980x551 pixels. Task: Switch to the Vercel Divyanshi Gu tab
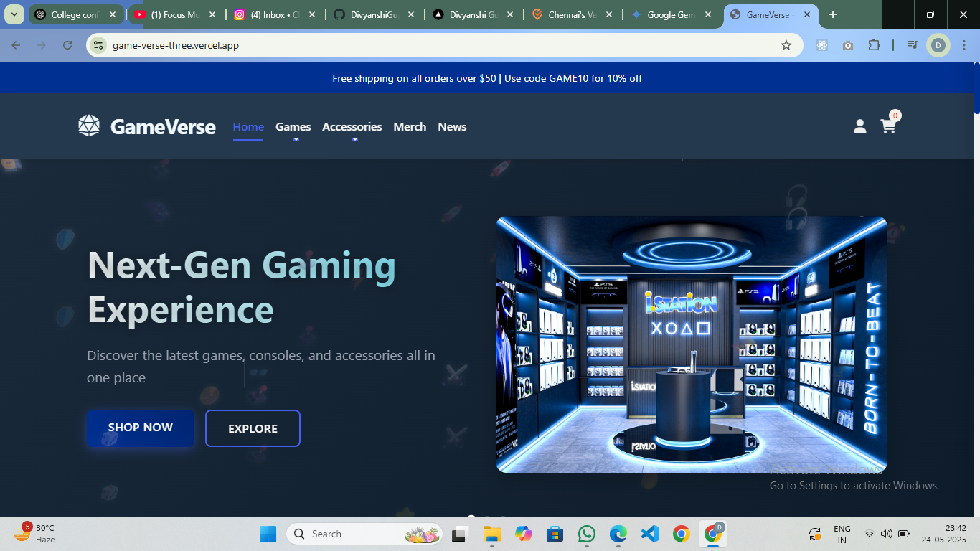(x=473, y=14)
